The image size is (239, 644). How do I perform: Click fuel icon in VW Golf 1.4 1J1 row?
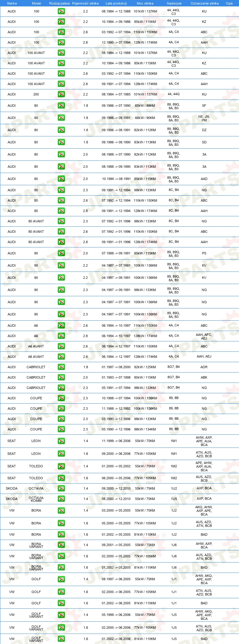tap(61, 579)
